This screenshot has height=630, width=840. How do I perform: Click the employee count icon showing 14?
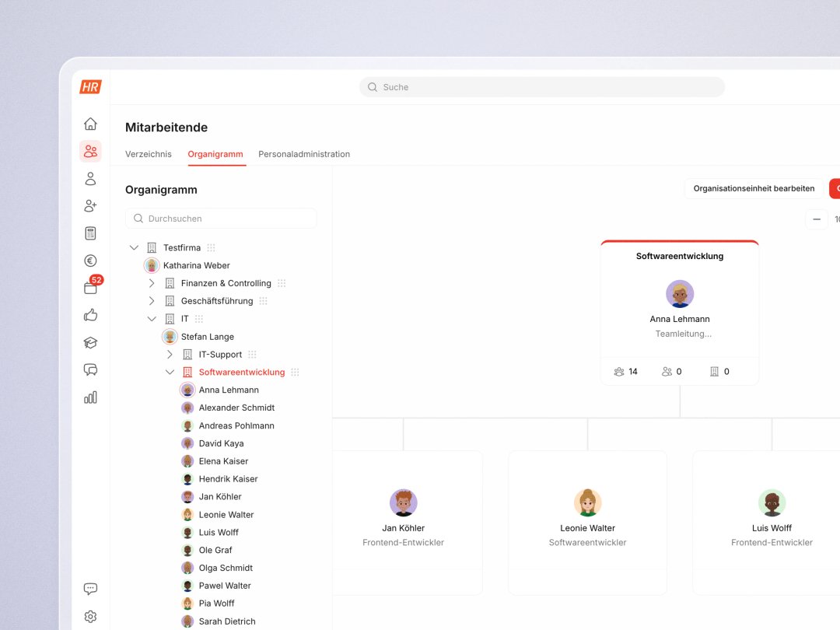[x=619, y=372]
